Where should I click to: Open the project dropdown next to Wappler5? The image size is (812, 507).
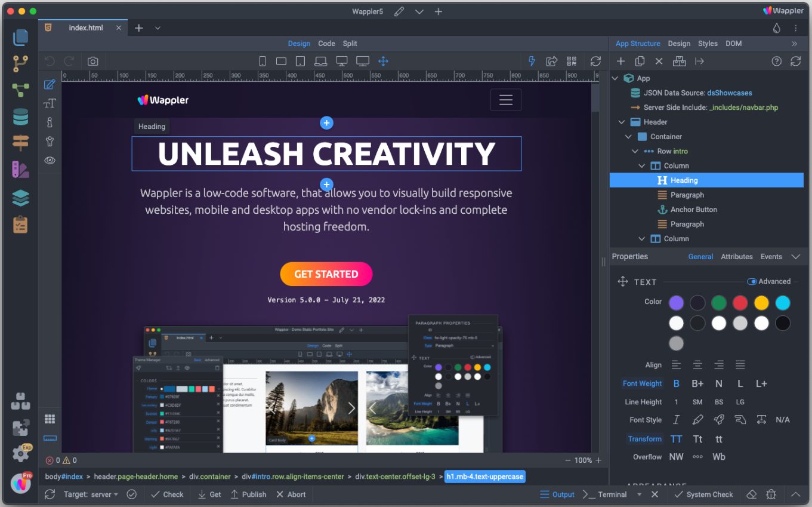coord(419,11)
